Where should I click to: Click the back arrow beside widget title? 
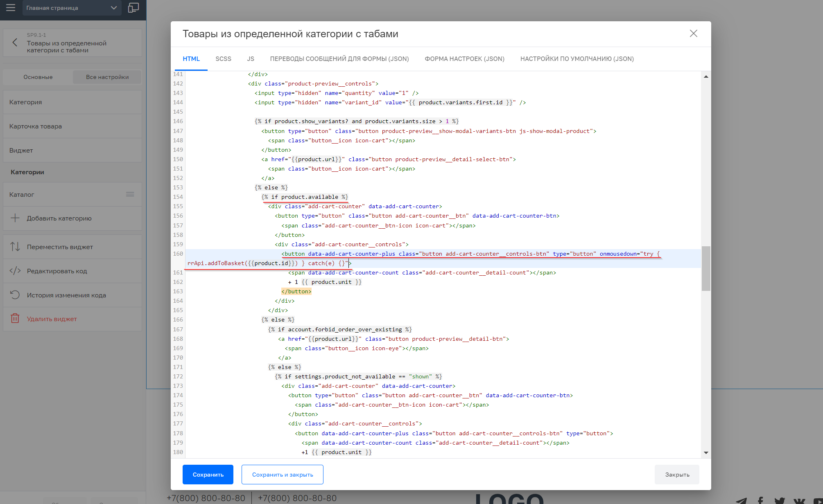[x=15, y=43]
